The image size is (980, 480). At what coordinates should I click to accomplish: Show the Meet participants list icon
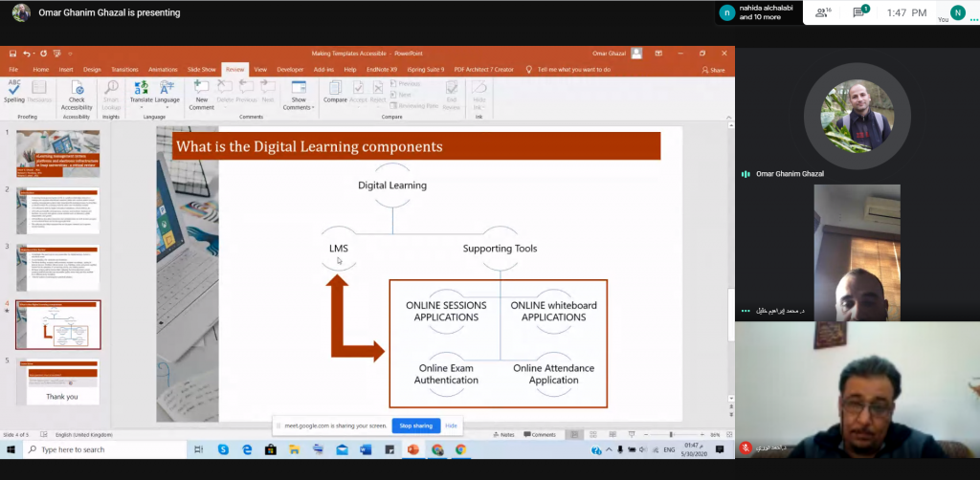[x=821, y=12]
